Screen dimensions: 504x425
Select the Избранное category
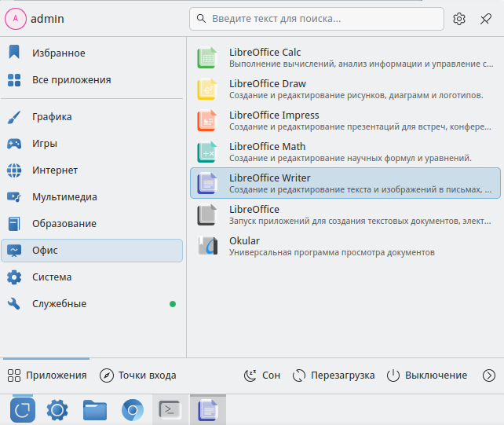(x=92, y=53)
